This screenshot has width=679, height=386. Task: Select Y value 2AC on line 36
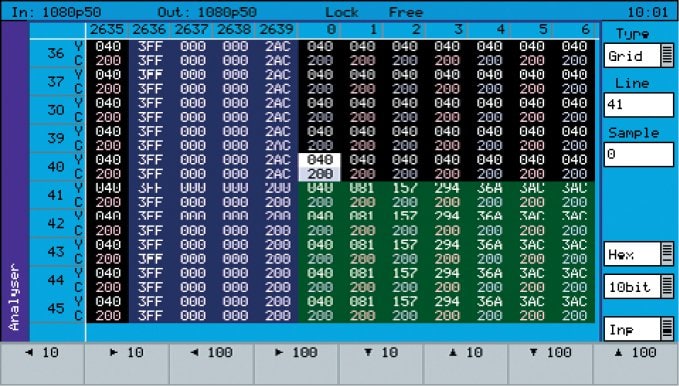(x=277, y=46)
